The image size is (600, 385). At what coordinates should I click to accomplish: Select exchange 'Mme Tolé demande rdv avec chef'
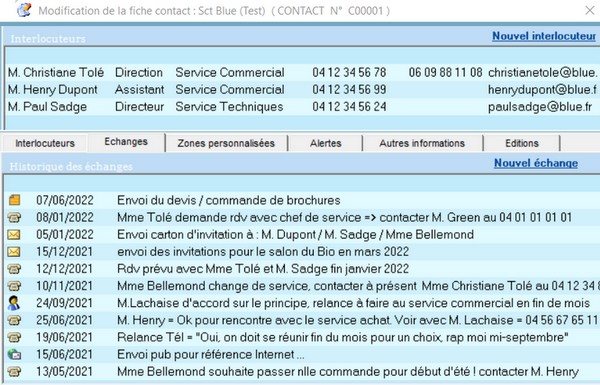(x=344, y=217)
